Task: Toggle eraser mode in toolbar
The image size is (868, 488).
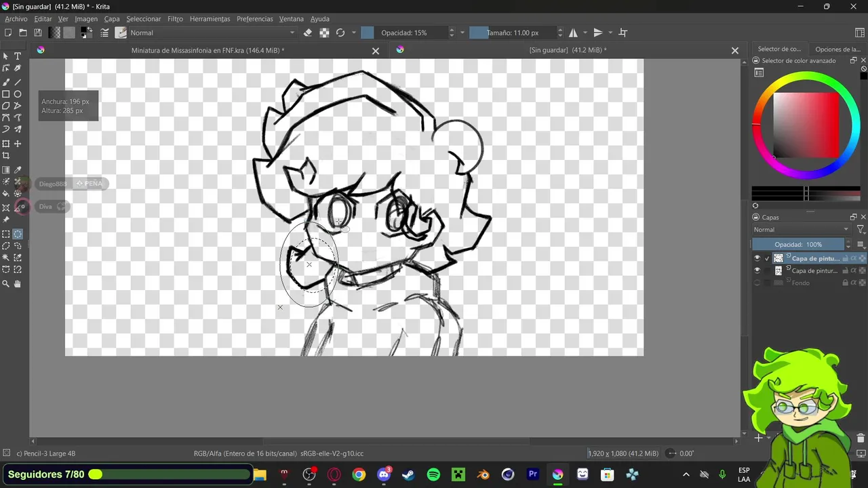Action: pos(308,33)
